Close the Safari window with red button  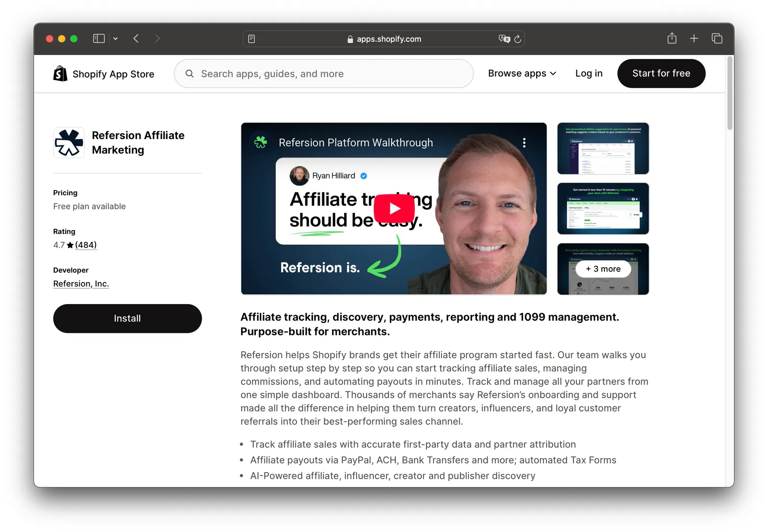[49, 39]
